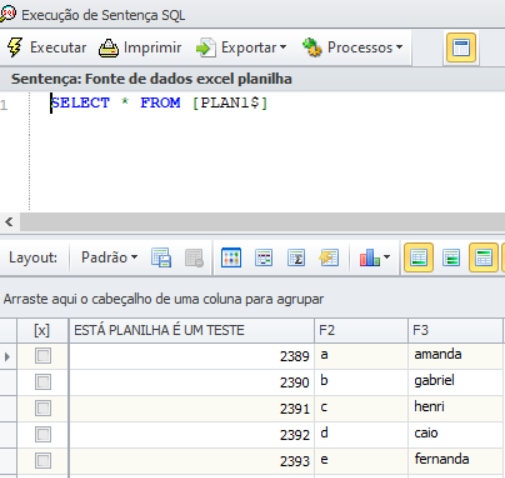Click inside the SQL editor on SELECT

point(80,102)
